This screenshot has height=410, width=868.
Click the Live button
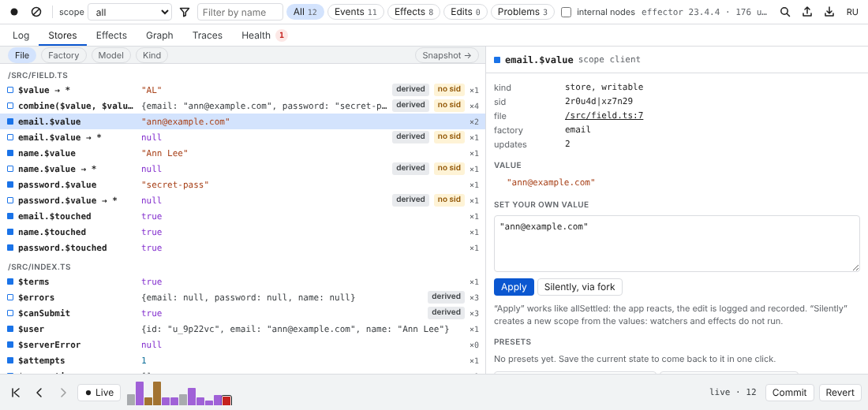(x=99, y=393)
